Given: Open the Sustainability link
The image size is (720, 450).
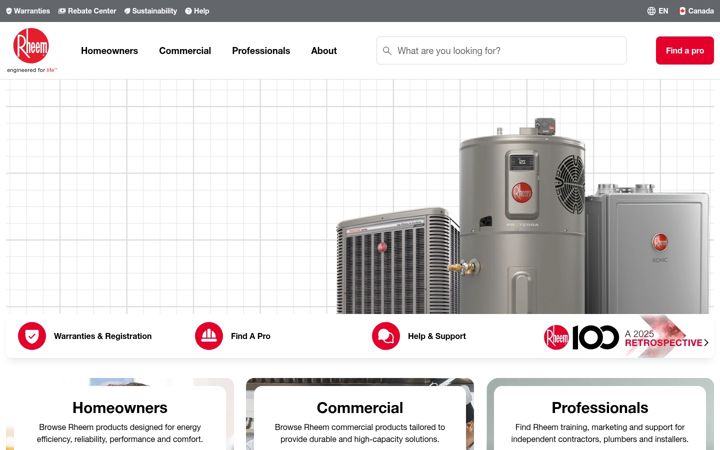Looking at the screenshot, I should (154, 11).
